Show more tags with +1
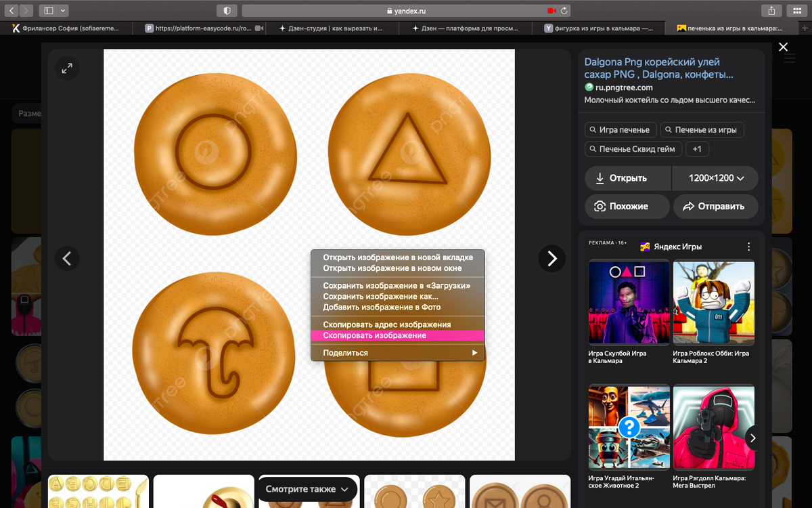The width and height of the screenshot is (812, 508). point(698,149)
